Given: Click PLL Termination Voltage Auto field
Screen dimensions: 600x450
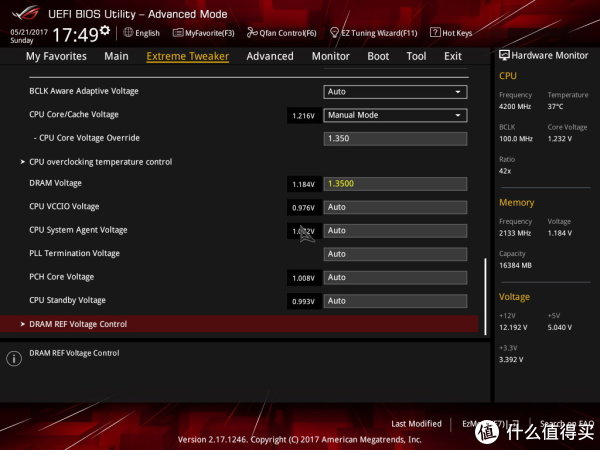Looking at the screenshot, I should (395, 254).
